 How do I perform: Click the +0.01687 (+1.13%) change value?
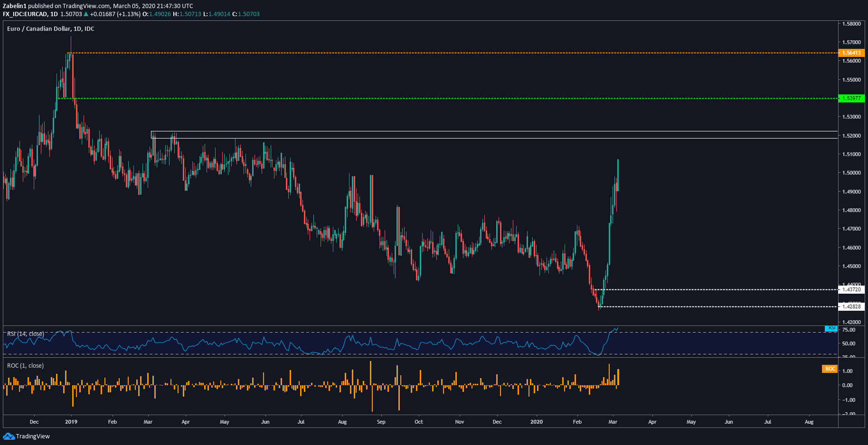tap(115, 14)
